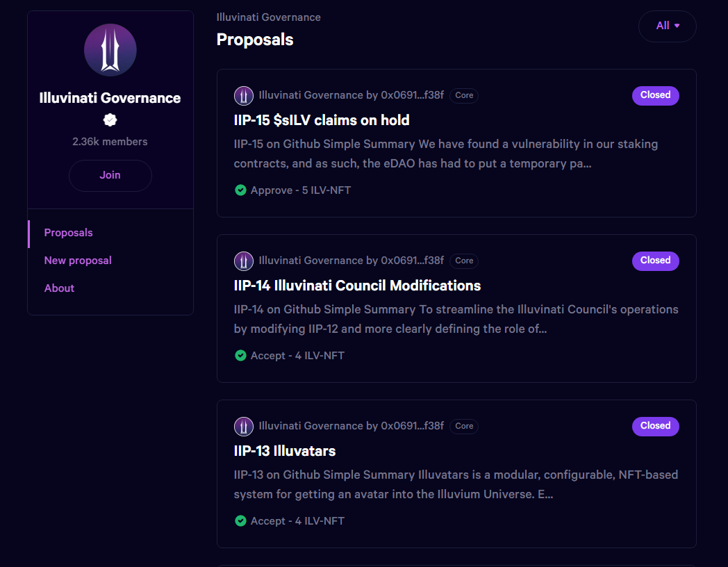Image resolution: width=728 pixels, height=567 pixels.
Task: Click the green checkmark beside Approve - 5 ILV-NFT
Action: (x=240, y=190)
